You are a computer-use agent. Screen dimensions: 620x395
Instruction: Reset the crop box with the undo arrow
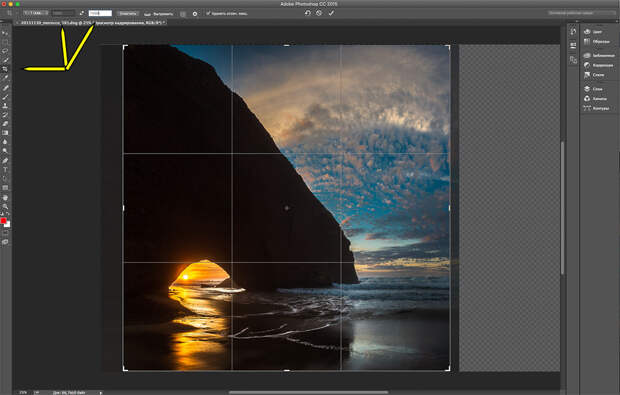[x=307, y=13]
